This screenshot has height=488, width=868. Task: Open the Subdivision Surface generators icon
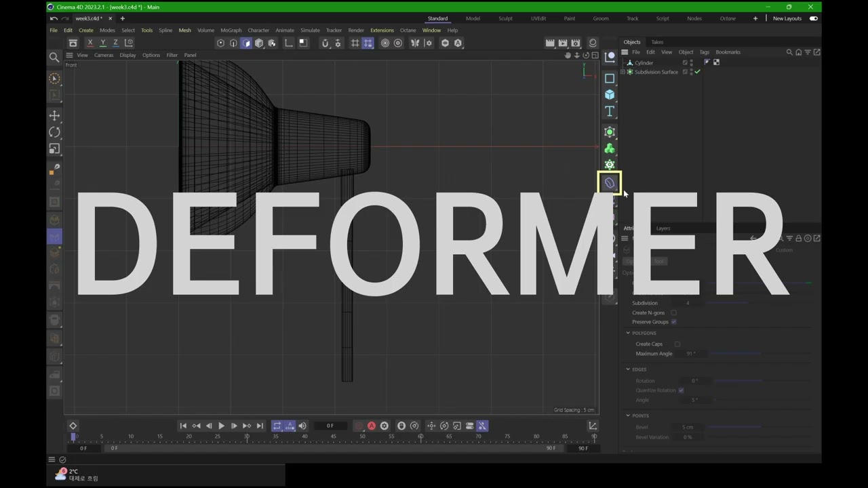610,132
